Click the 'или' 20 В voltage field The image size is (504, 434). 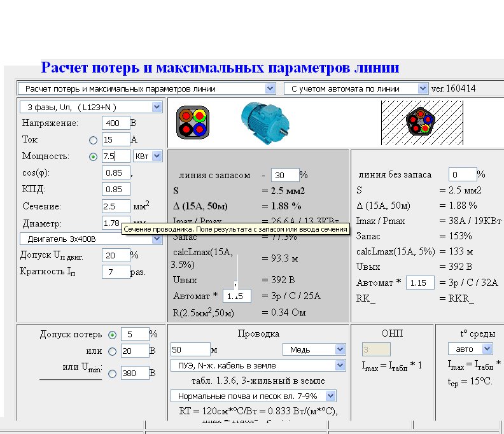coord(135,351)
